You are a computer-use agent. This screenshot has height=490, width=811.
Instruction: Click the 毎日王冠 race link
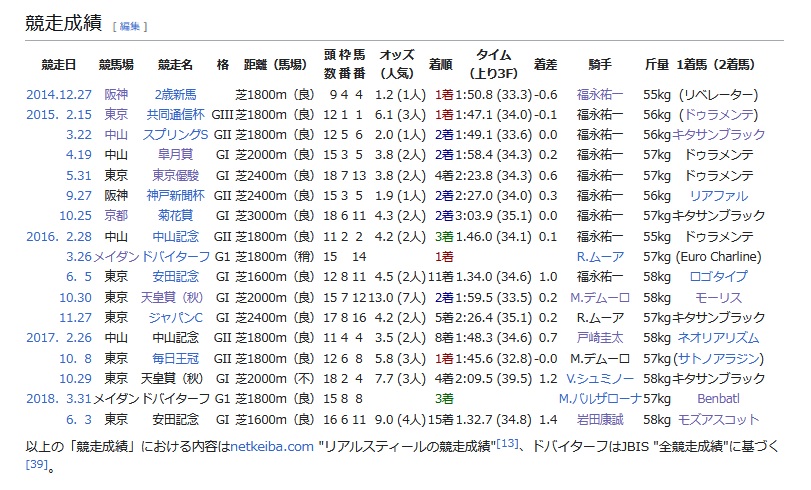tap(175, 358)
